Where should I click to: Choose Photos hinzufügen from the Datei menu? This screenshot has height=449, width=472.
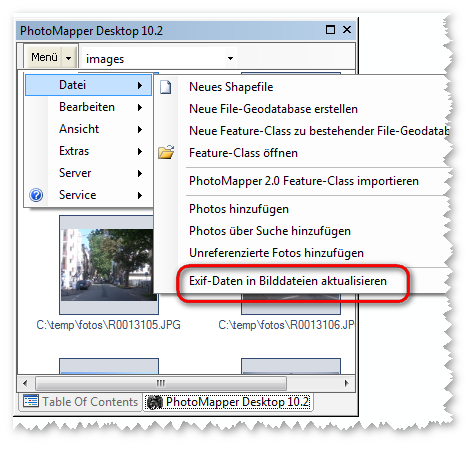pyautogui.click(x=239, y=209)
